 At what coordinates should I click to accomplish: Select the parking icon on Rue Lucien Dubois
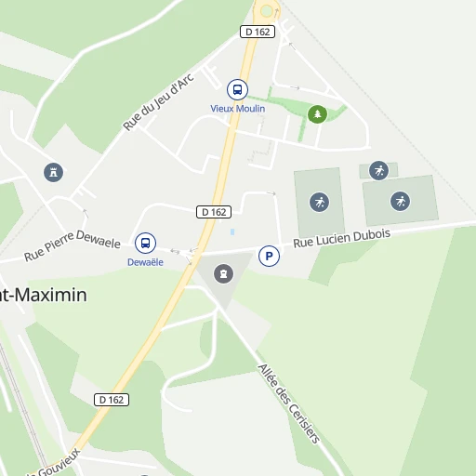pos(269,256)
